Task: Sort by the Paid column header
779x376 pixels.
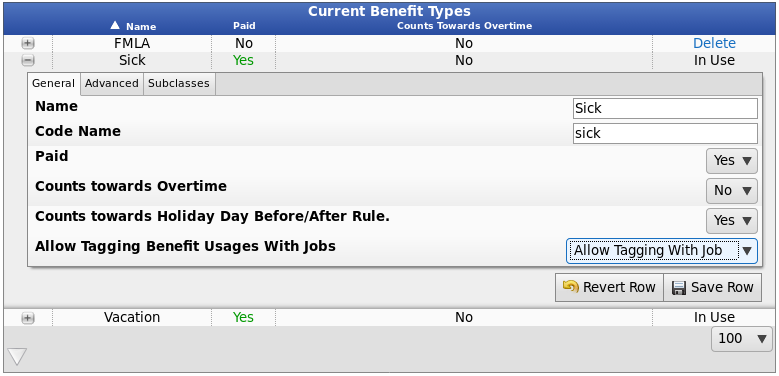Action: pos(244,26)
